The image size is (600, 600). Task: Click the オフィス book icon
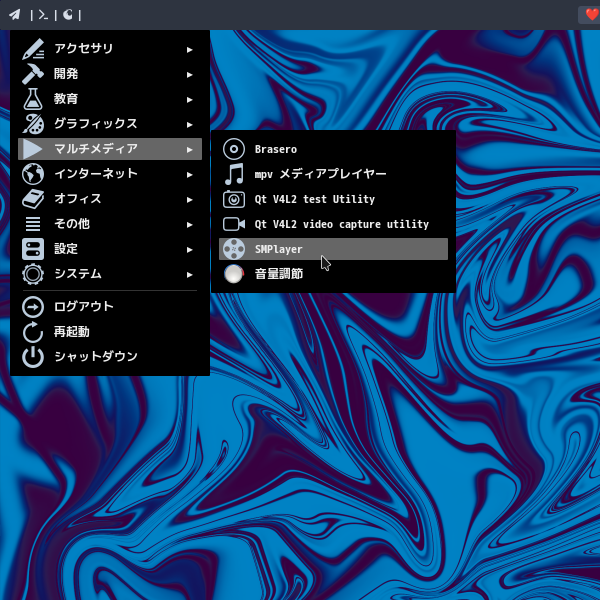point(33,199)
